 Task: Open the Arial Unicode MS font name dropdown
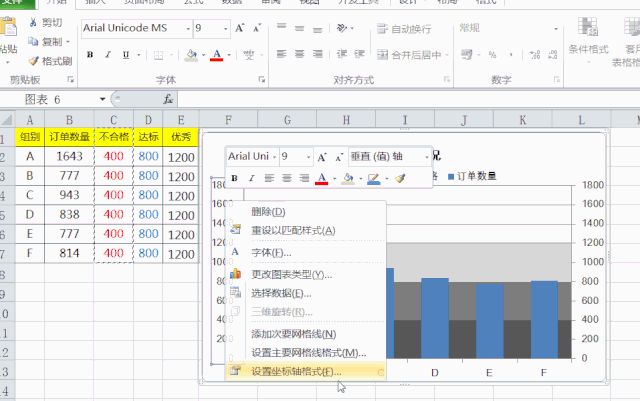pos(188,29)
